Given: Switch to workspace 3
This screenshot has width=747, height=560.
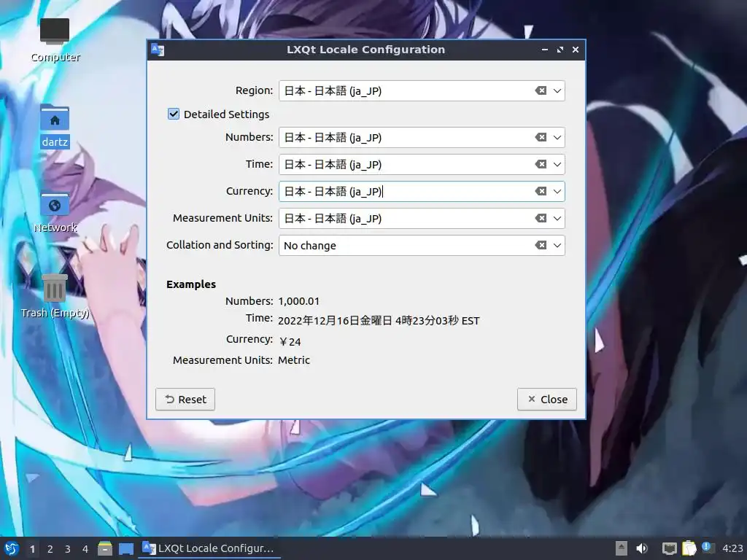Looking at the screenshot, I should 68,549.
